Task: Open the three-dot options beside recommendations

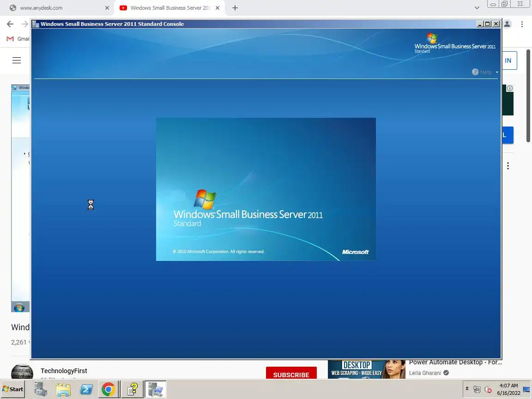Action: tap(508, 166)
